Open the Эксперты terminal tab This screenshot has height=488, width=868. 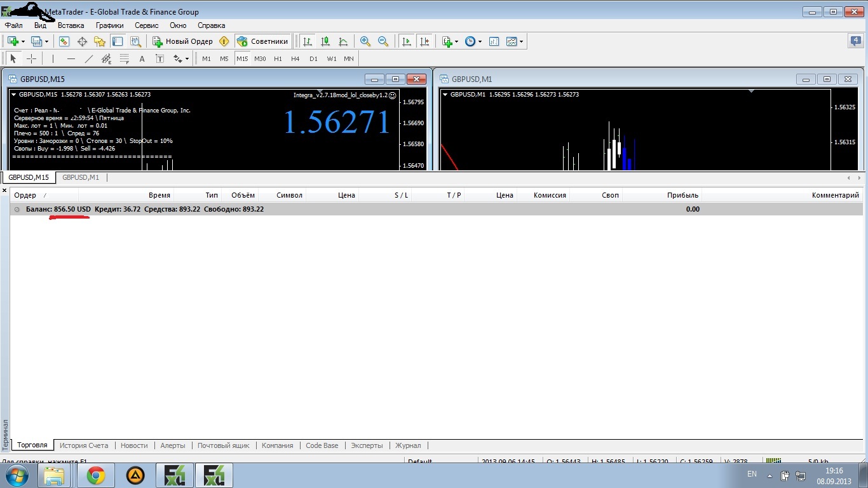click(367, 445)
